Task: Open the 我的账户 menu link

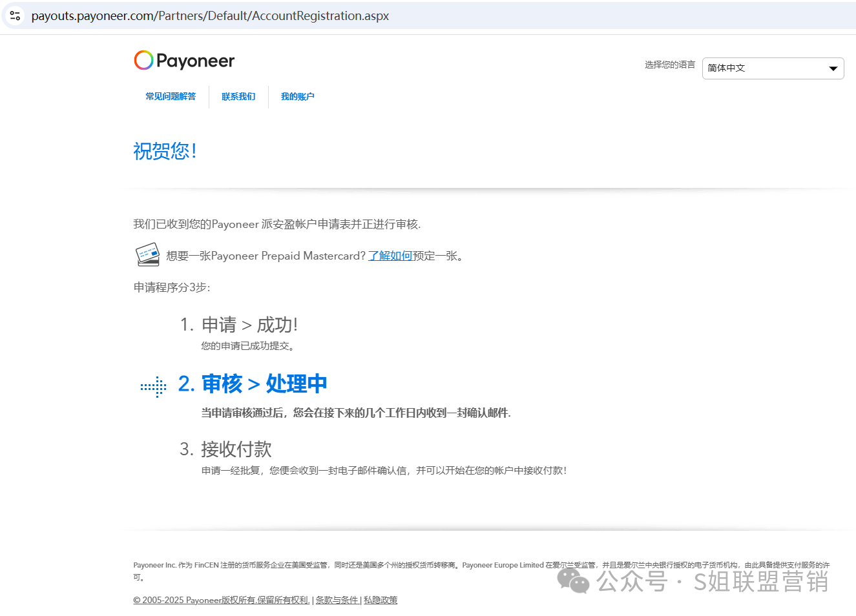Action: [297, 96]
